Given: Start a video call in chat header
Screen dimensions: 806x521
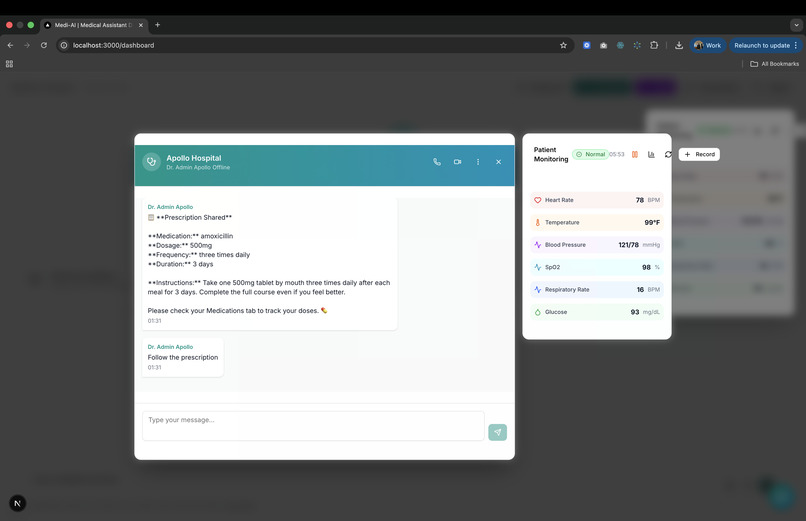Looking at the screenshot, I should coord(457,162).
